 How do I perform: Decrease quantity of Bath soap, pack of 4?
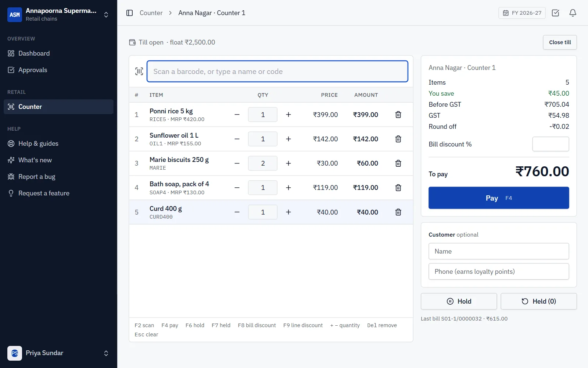pyautogui.click(x=237, y=188)
